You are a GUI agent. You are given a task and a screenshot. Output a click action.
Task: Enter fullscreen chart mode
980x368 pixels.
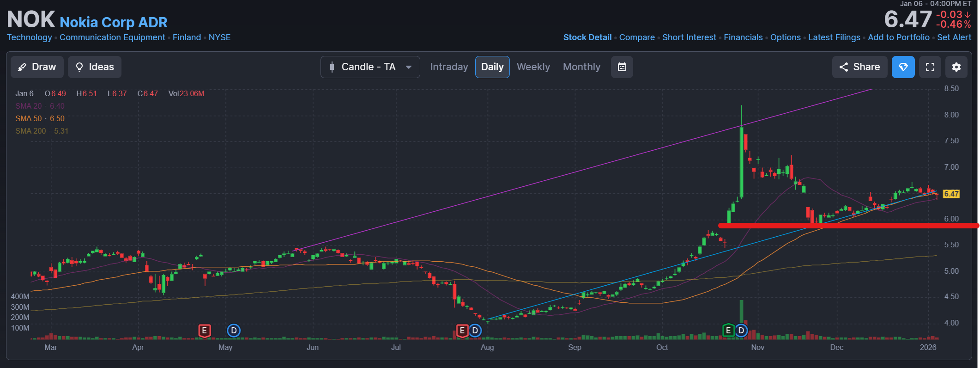(930, 67)
